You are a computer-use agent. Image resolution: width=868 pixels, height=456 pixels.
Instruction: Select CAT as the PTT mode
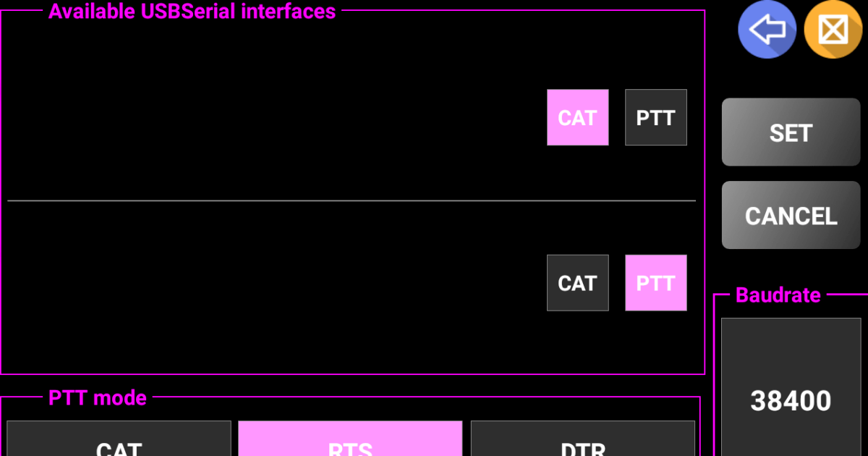coord(119,443)
